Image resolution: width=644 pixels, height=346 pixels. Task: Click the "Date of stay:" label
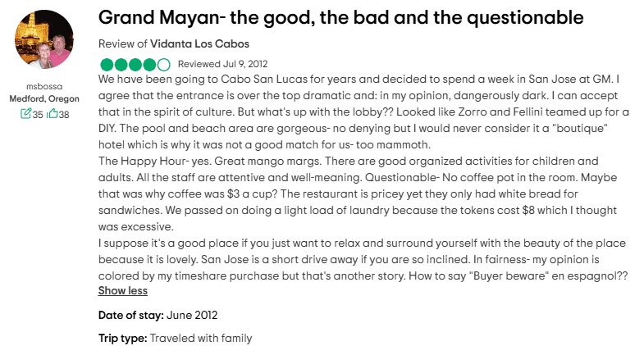tap(131, 315)
